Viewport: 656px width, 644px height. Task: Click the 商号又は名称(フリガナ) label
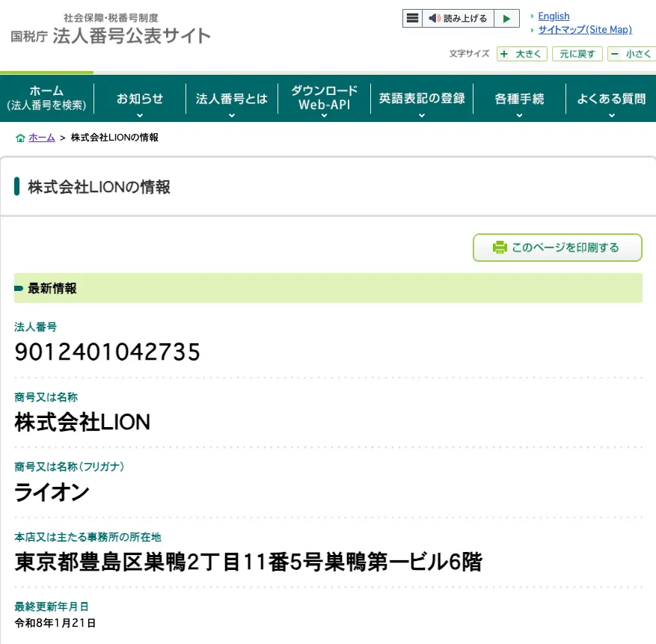pyautogui.click(x=69, y=467)
